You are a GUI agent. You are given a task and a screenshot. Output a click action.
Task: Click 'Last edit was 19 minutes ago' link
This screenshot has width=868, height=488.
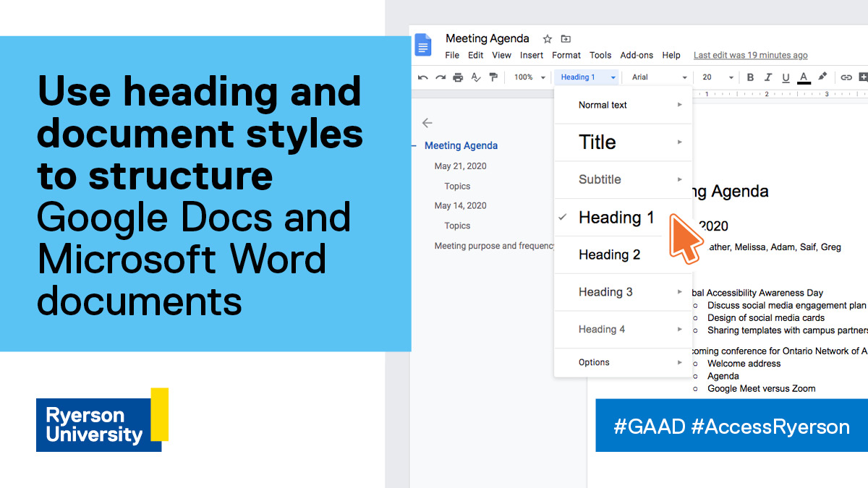(751, 55)
